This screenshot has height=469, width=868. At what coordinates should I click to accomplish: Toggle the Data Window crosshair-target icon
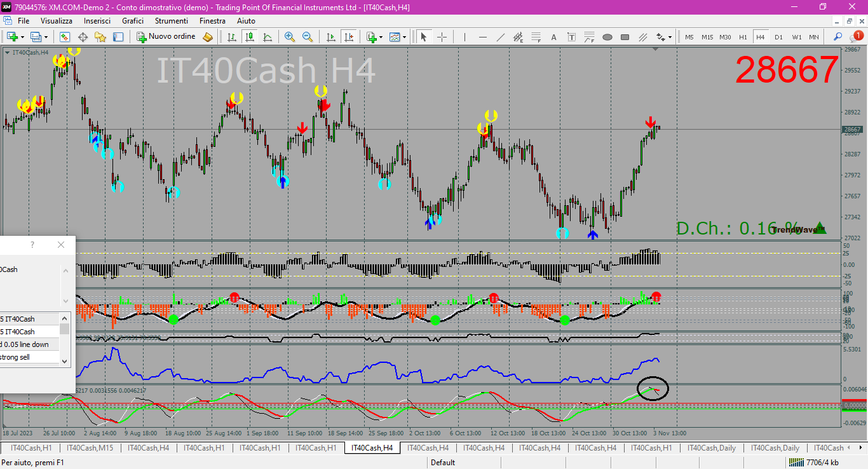click(x=83, y=37)
